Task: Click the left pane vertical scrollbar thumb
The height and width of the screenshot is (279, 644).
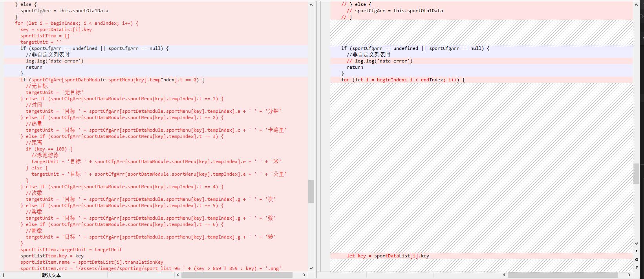Action: tap(311, 191)
